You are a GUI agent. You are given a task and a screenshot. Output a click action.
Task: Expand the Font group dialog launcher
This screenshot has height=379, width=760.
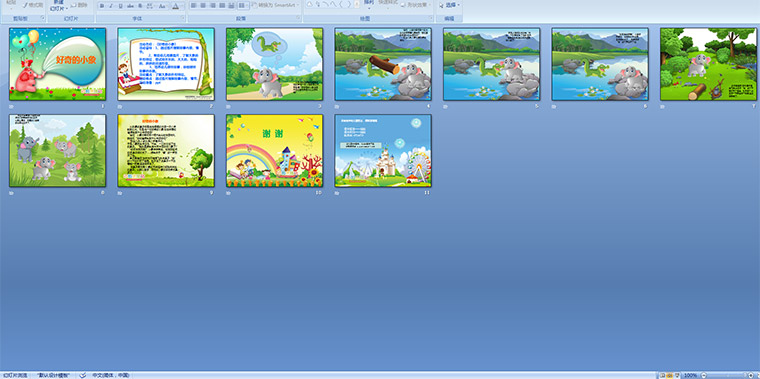(x=183, y=18)
